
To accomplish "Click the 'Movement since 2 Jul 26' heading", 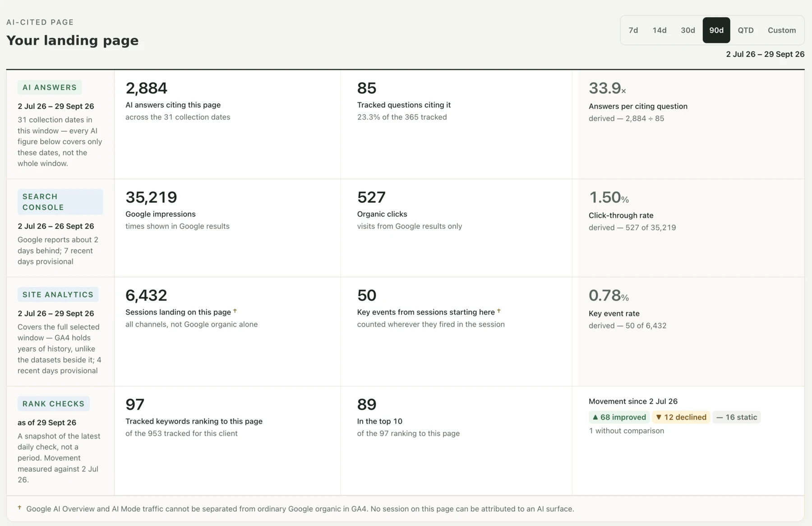I will 633,402.
